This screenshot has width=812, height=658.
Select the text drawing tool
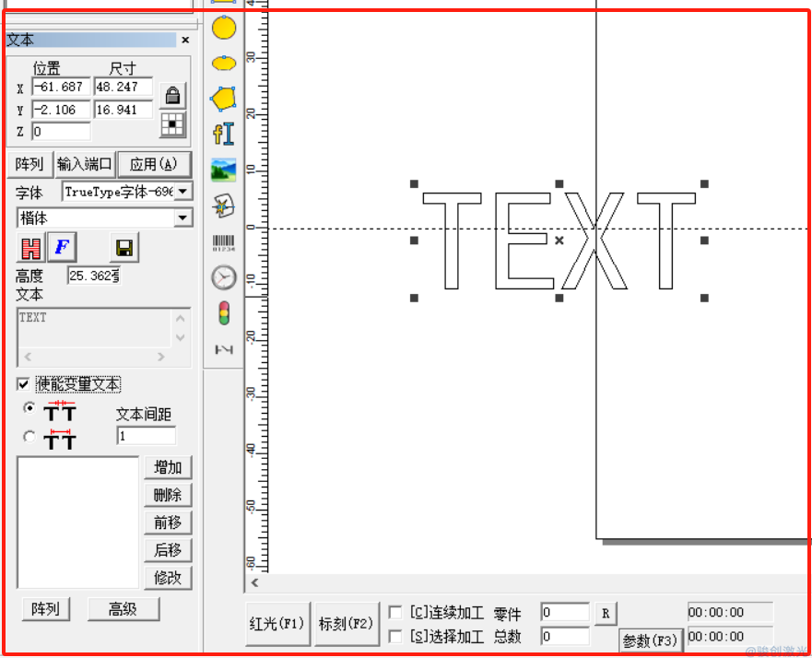(x=224, y=134)
